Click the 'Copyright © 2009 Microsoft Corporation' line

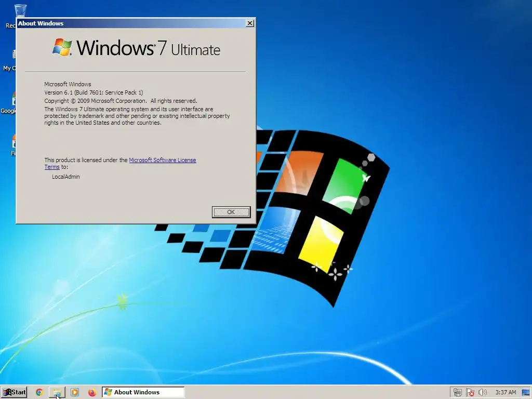[x=121, y=101]
